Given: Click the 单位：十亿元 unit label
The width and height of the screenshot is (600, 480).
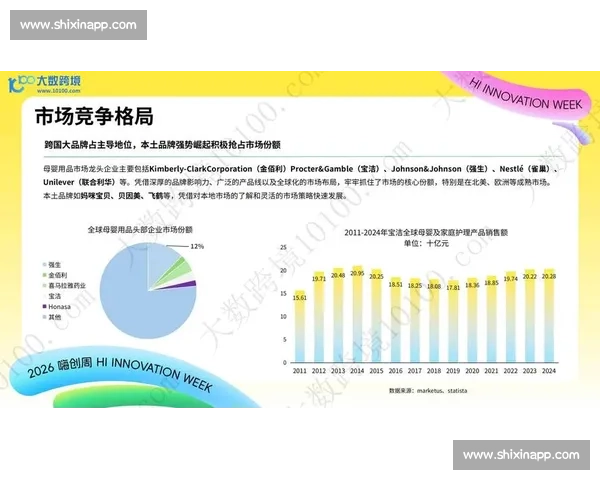Looking at the screenshot, I should [x=426, y=243].
